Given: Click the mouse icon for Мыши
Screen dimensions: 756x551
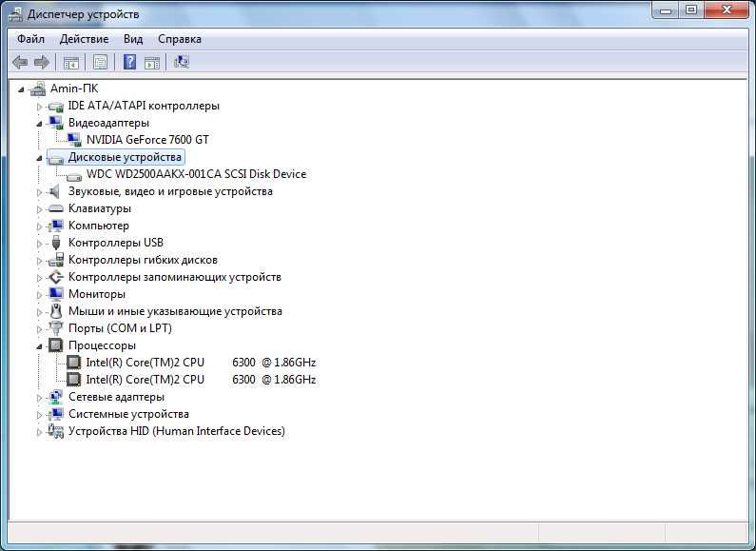Looking at the screenshot, I should pos(56,311).
